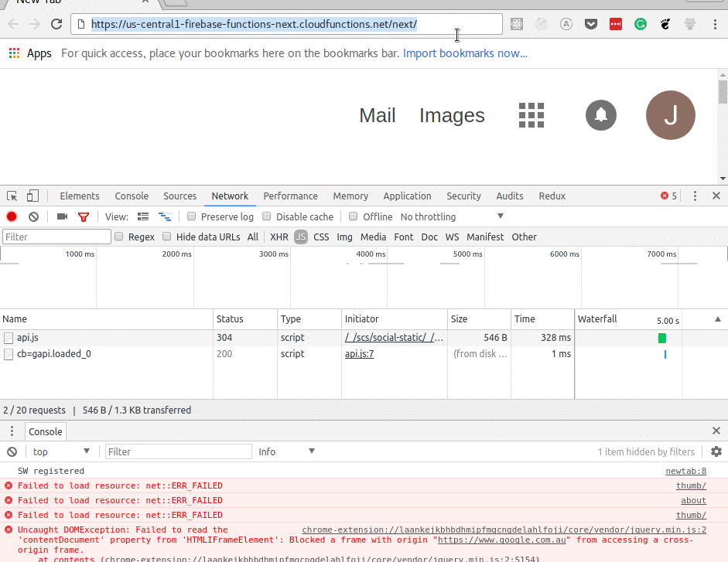Enable the Regex filter checkbox
Image resolution: width=728 pixels, height=562 pixels.
[119, 237]
